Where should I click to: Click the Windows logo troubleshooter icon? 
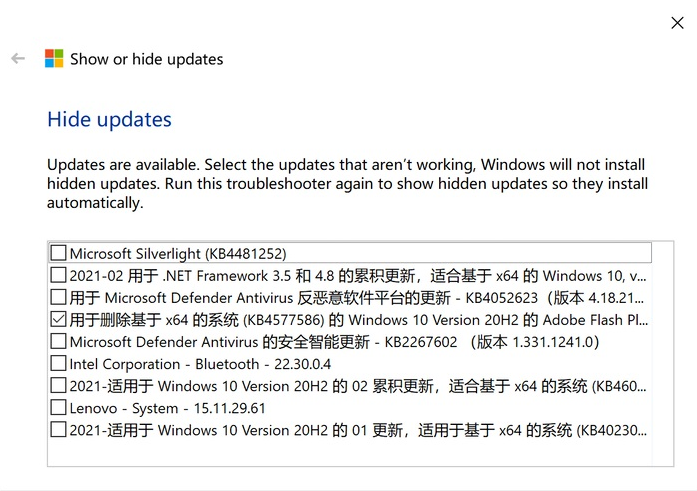(54, 59)
